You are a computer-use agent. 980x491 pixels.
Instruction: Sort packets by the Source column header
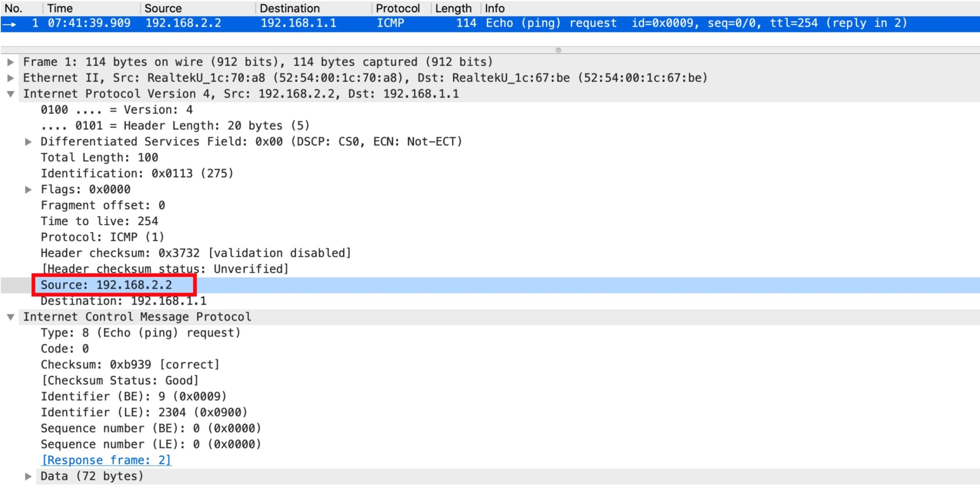pyautogui.click(x=163, y=8)
